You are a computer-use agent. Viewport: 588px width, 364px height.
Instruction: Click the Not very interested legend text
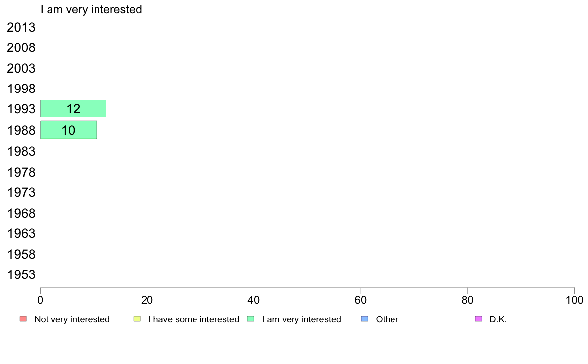72,319
